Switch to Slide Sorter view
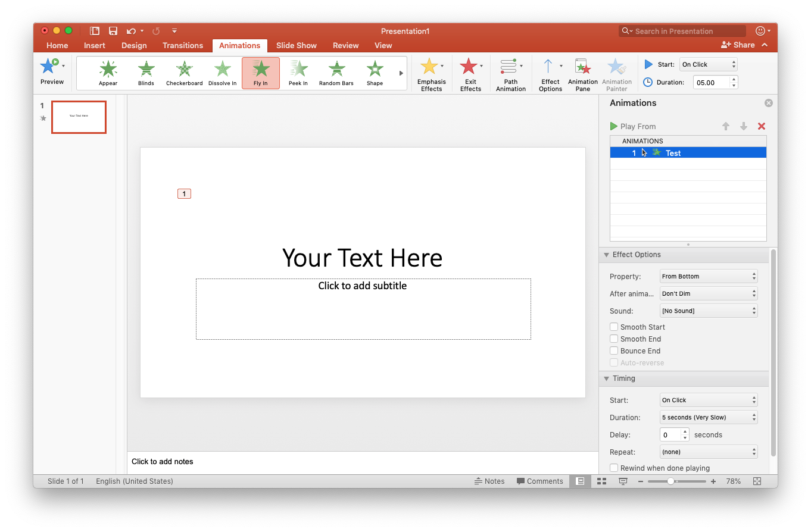Viewport: 811px width, 532px height. (601, 481)
